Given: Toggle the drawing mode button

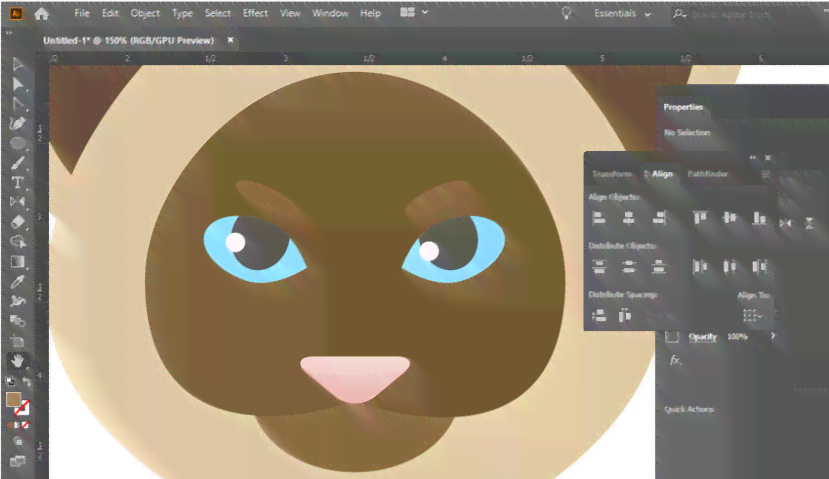Looking at the screenshot, I should pos(17,442).
